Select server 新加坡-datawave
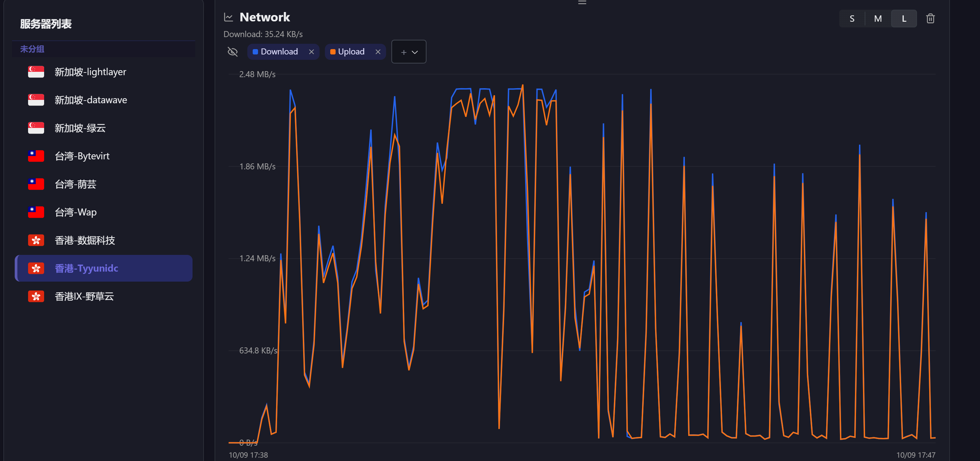 [x=104, y=100]
